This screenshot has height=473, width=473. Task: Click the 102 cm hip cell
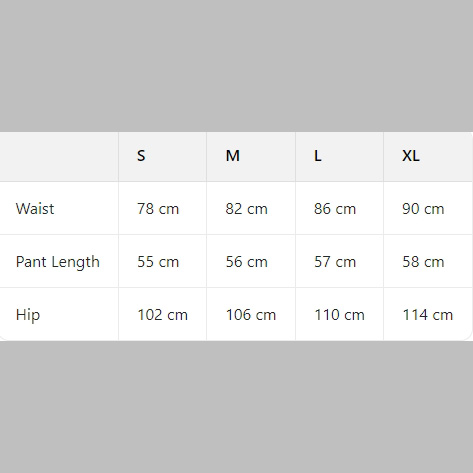pos(162,314)
